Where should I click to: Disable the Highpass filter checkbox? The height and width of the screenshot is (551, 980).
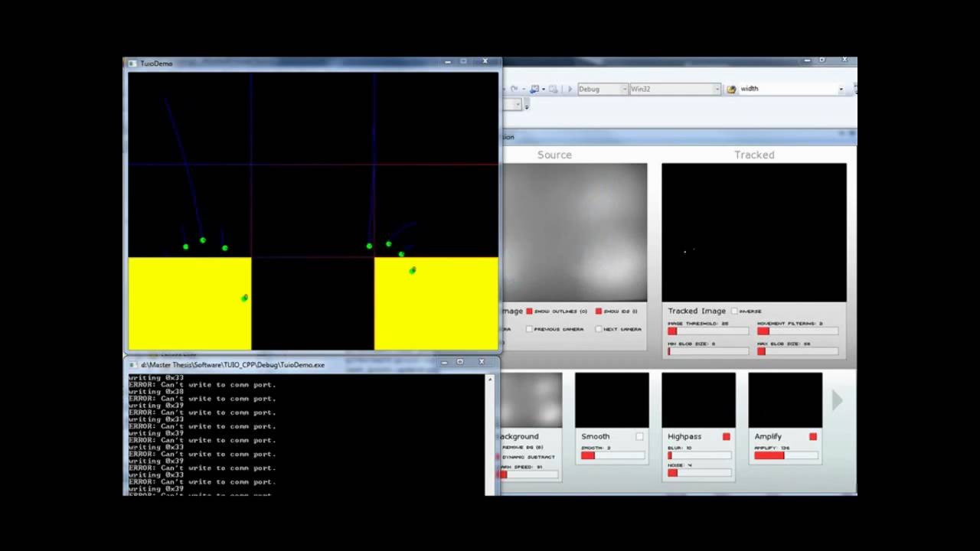[726, 436]
